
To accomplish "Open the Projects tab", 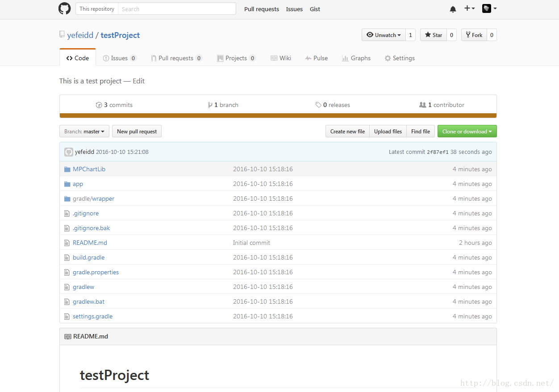I will (x=236, y=58).
